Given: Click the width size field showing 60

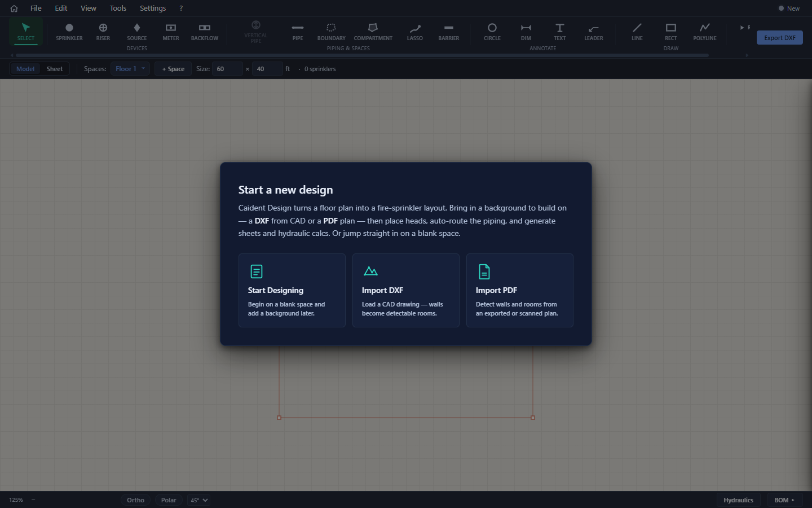Looking at the screenshot, I should (x=227, y=69).
